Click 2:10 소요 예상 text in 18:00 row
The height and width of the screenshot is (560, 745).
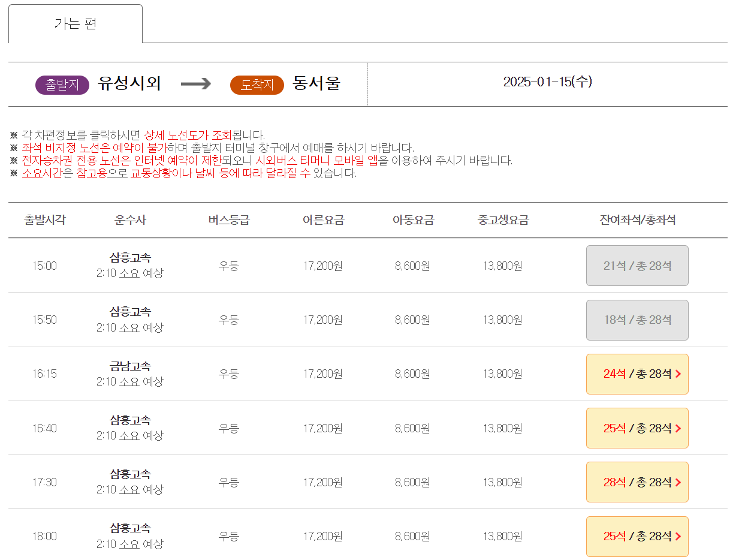click(130, 544)
